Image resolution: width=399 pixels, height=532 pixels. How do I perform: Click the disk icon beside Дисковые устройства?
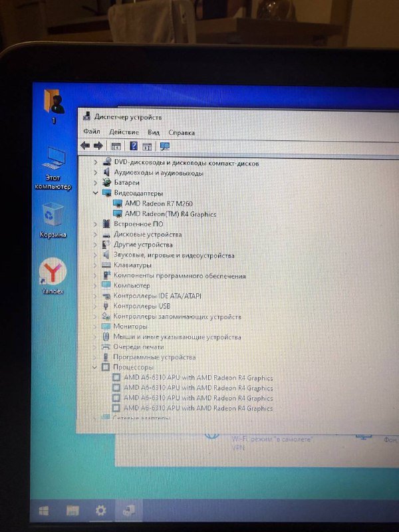click(106, 235)
